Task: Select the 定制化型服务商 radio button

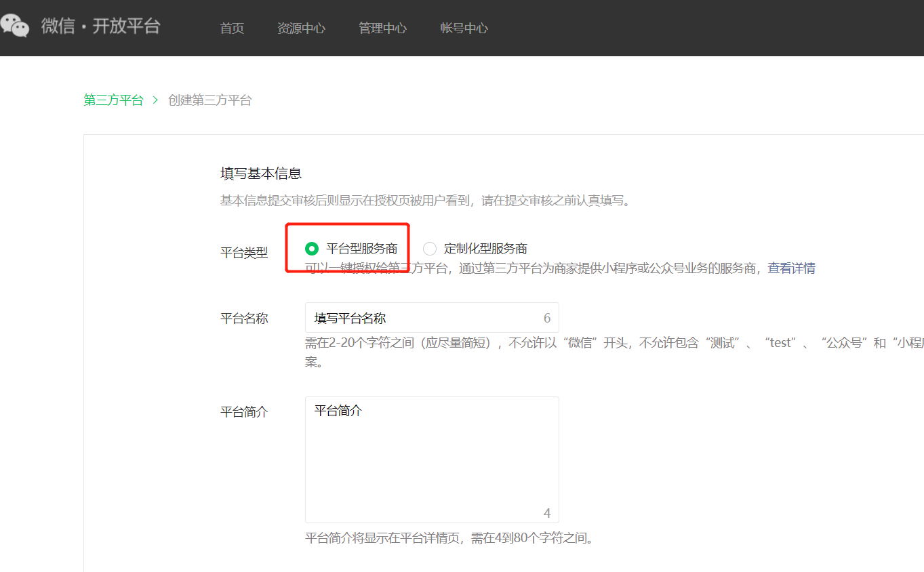Action: (430, 249)
